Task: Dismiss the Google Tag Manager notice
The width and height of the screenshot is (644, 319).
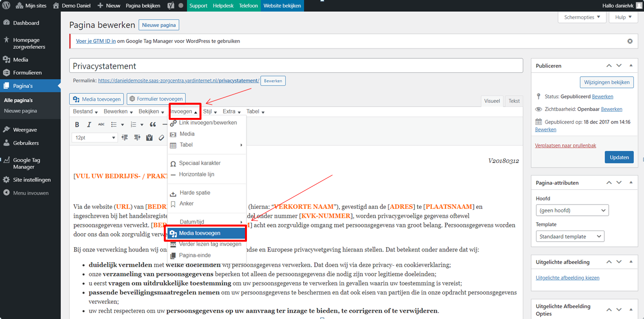Action: pyautogui.click(x=630, y=41)
